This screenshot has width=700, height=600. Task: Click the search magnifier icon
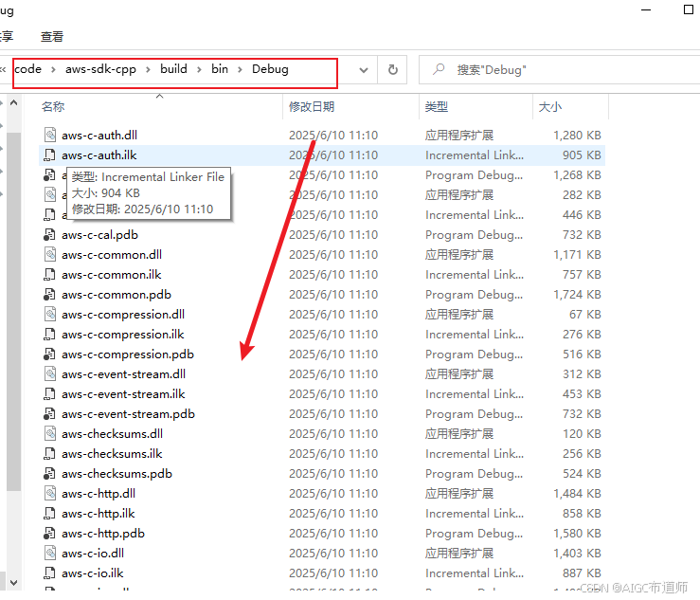coord(439,69)
